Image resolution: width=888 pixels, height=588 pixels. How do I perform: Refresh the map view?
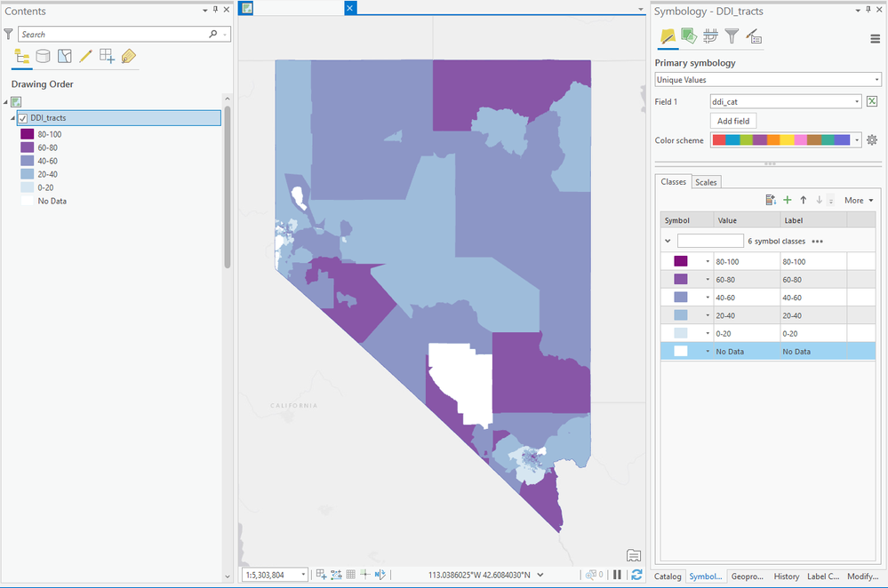click(636, 575)
